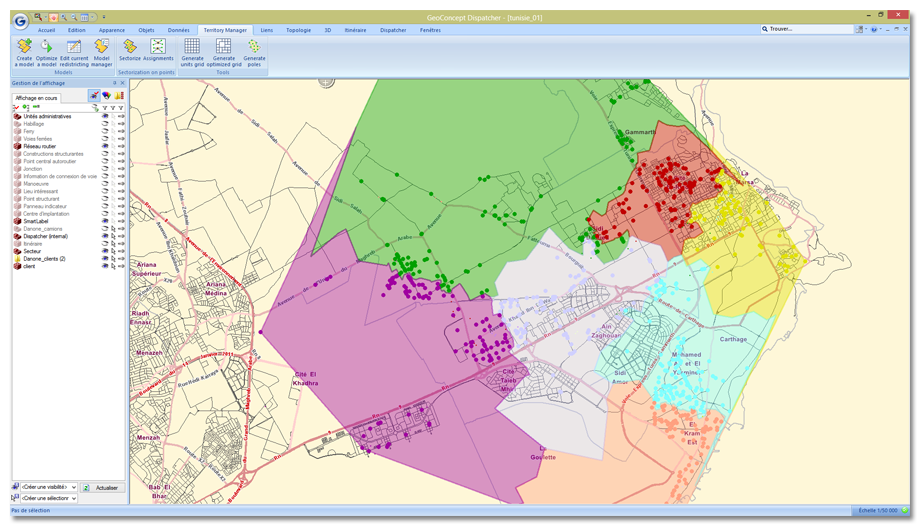
Task: Toggle the eye icon for Secteur layer
Action: 105,252
